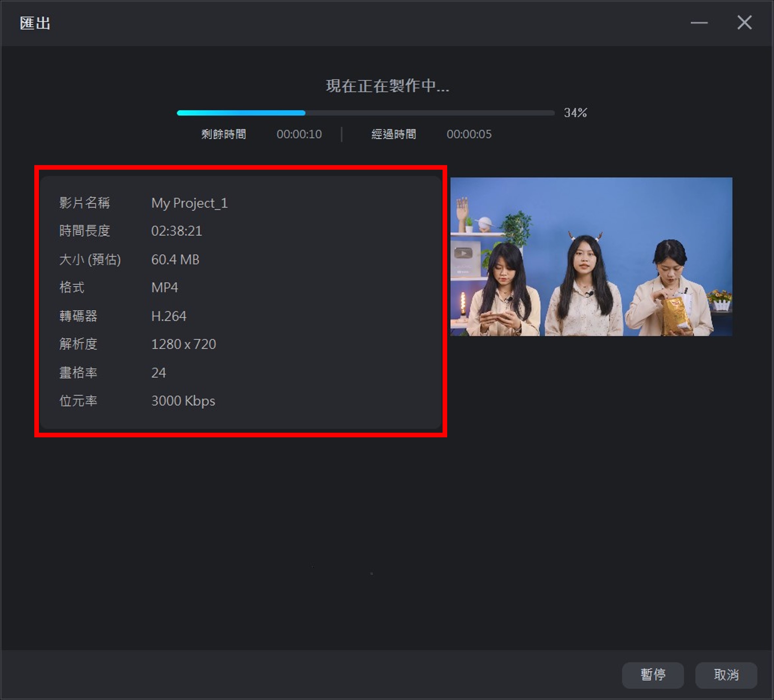Click the MP4 format value
Image resolution: width=774 pixels, height=700 pixels.
coord(165,287)
